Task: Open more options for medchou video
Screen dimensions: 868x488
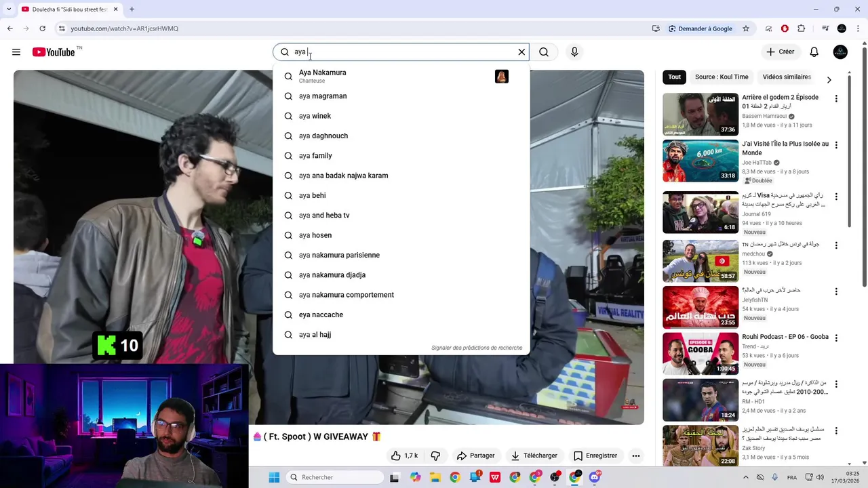Action: click(x=836, y=245)
